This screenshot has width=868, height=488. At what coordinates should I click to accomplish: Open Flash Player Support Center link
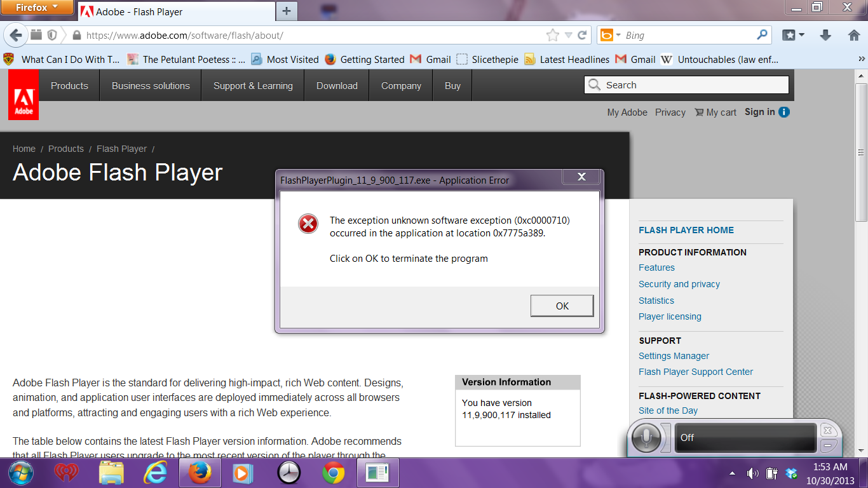pos(696,372)
